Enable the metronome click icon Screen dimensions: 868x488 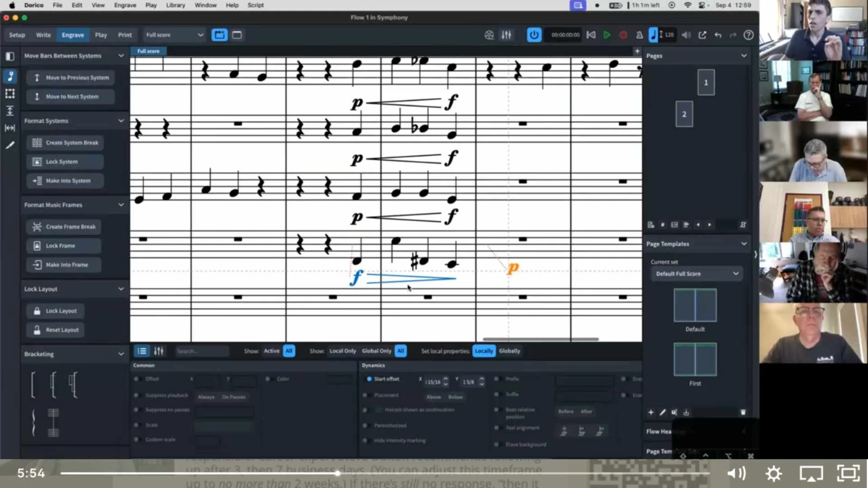[640, 35]
